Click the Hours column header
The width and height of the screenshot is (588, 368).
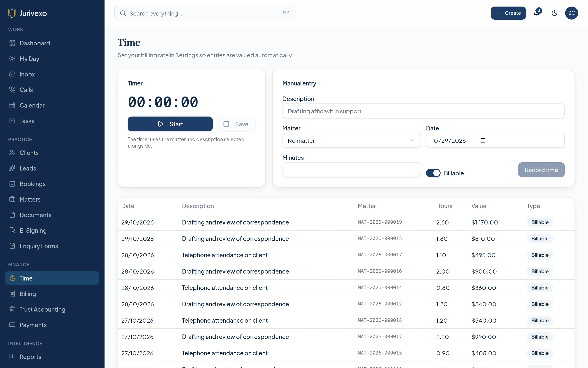[x=444, y=206]
